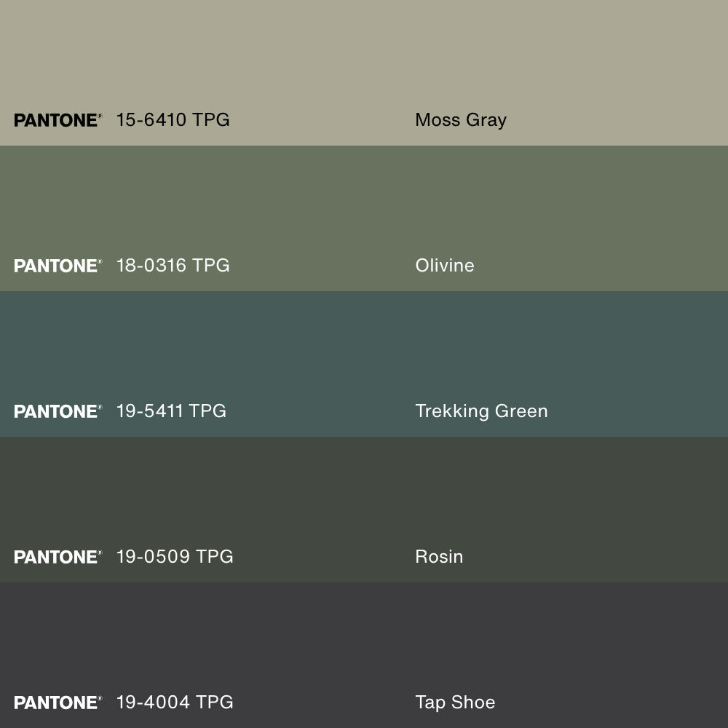Click the 19-4004 TPG color code
728x728 pixels.
[175, 702]
